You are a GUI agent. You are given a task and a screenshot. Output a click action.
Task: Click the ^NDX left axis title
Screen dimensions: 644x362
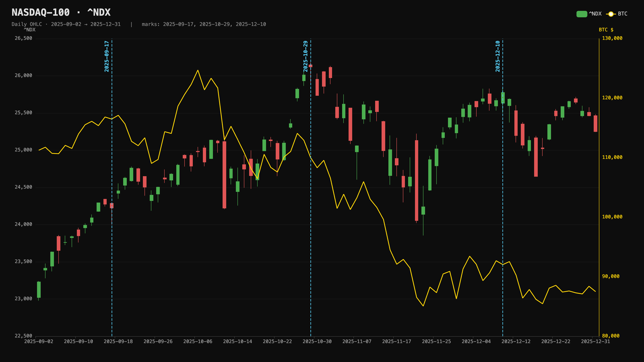pos(30,30)
